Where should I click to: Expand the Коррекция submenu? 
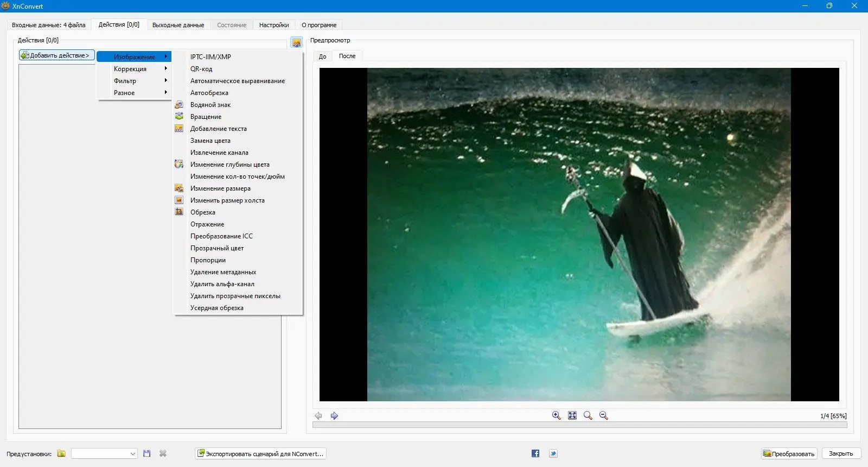pos(134,69)
